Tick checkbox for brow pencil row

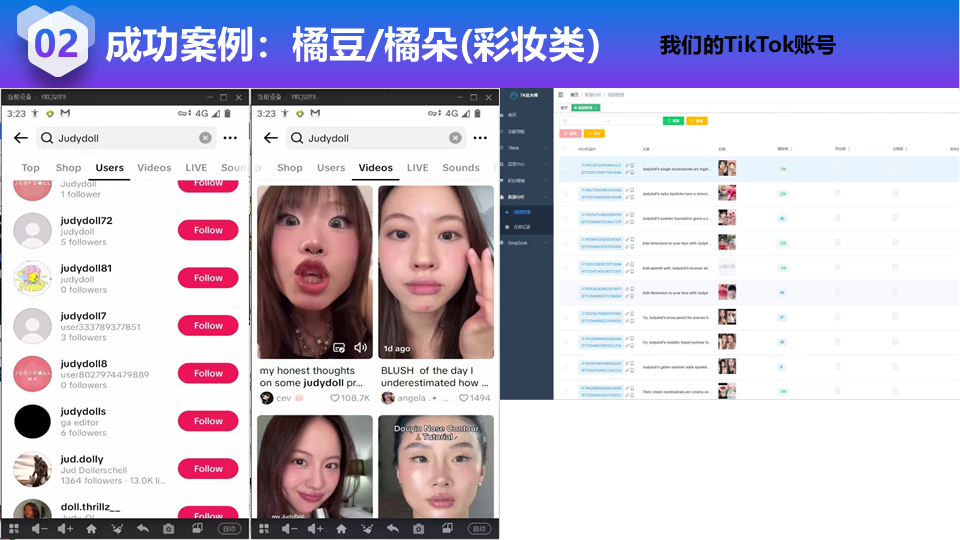click(x=564, y=317)
